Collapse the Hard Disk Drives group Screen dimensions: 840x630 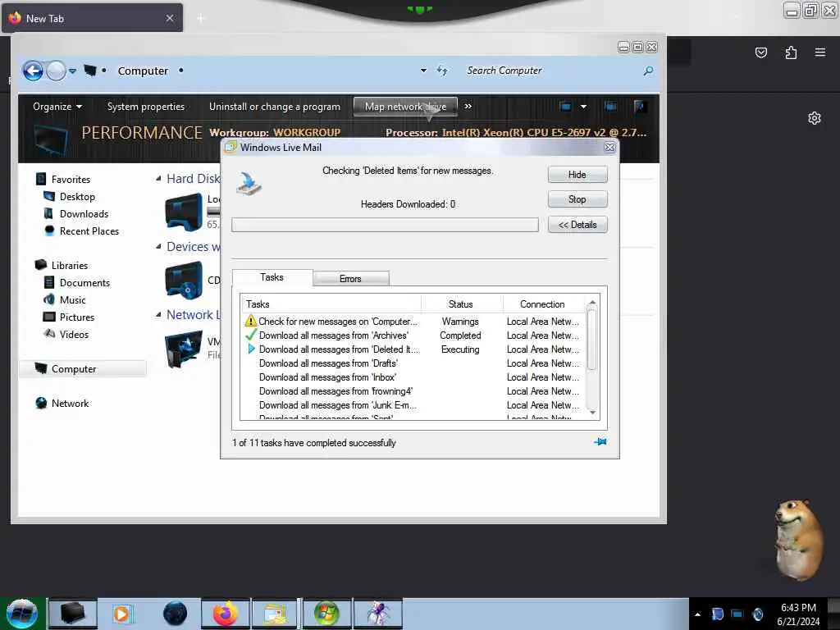click(158, 178)
